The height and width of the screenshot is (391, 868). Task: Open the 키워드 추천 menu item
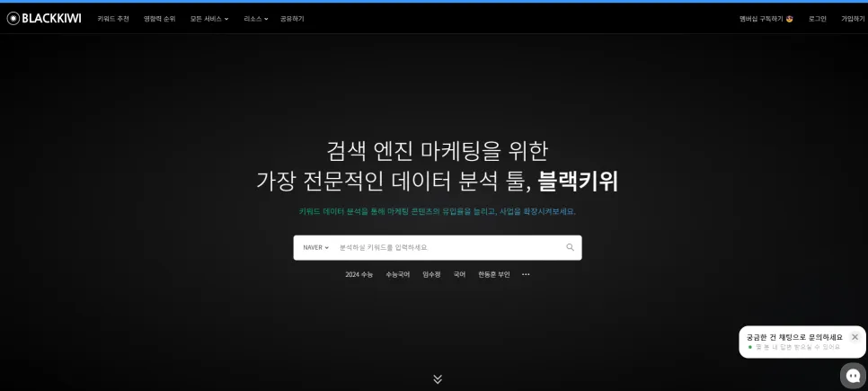[113, 19]
